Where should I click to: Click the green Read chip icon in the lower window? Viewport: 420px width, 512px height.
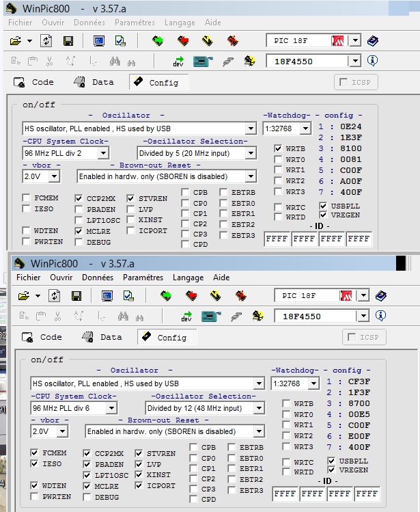[x=166, y=296]
